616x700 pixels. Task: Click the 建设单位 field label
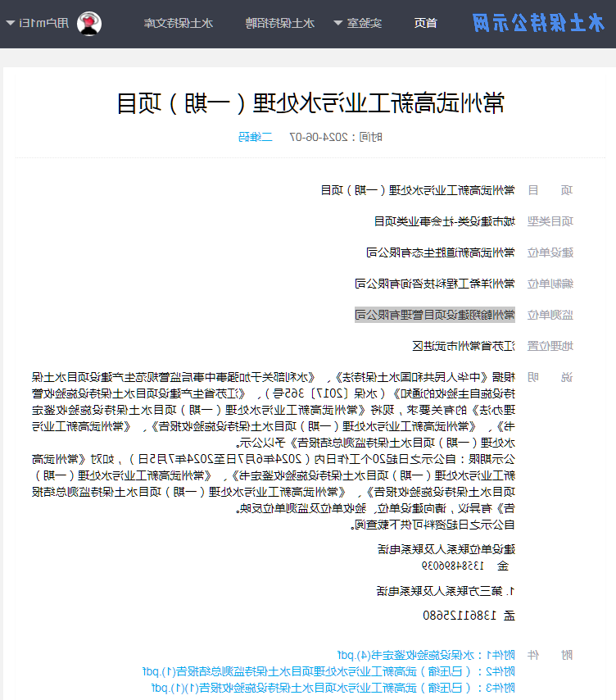(x=550, y=252)
